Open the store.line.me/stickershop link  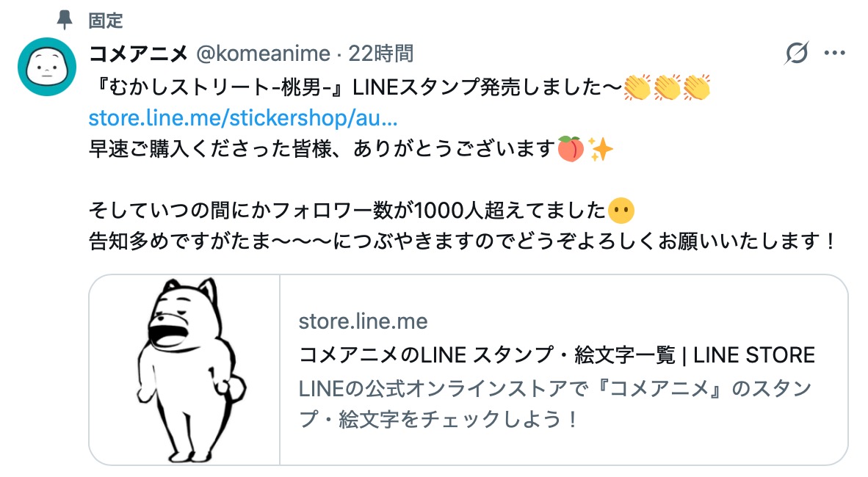(242, 118)
